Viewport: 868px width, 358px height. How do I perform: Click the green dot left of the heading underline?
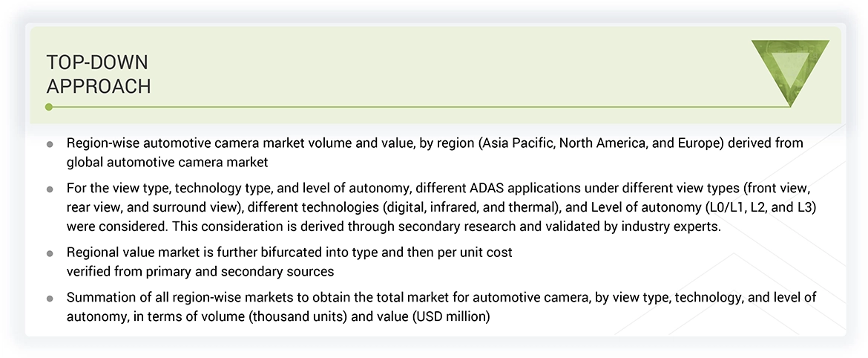(48, 107)
